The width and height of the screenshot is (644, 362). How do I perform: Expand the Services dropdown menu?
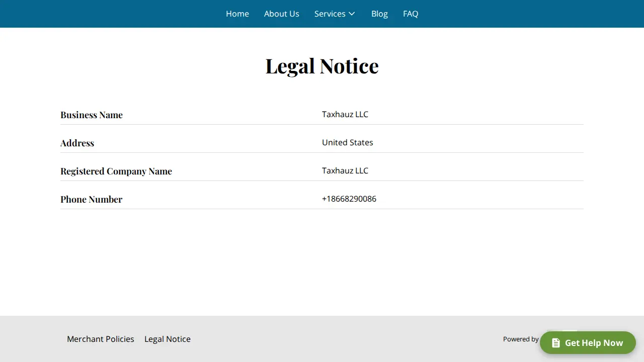335,14
